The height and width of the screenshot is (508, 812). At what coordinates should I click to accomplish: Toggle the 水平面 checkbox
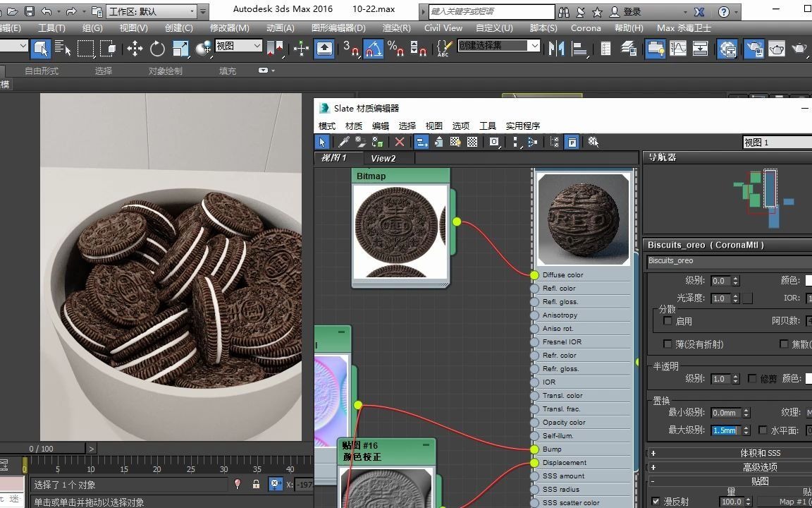pos(763,430)
